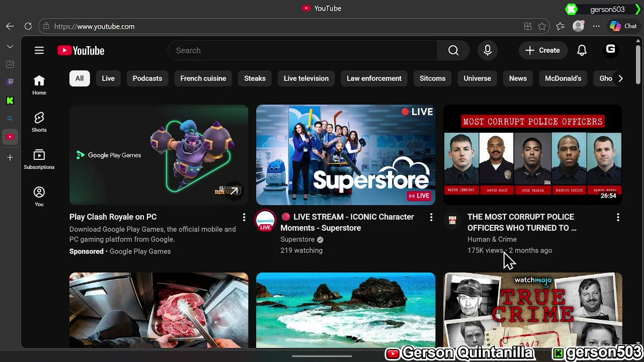Open the browser extensions apps icon
Image resolution: width=644 pixels, height=362 pixels.
(x=528, y=26)
